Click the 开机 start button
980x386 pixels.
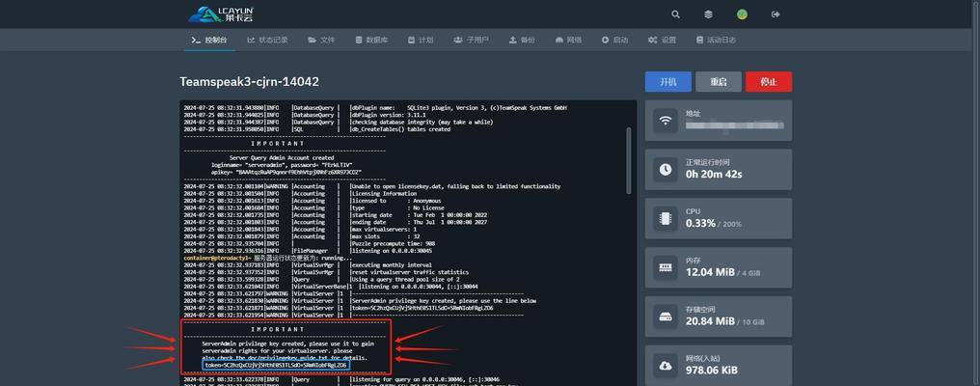pyautogui.click(x=668, y=82)
